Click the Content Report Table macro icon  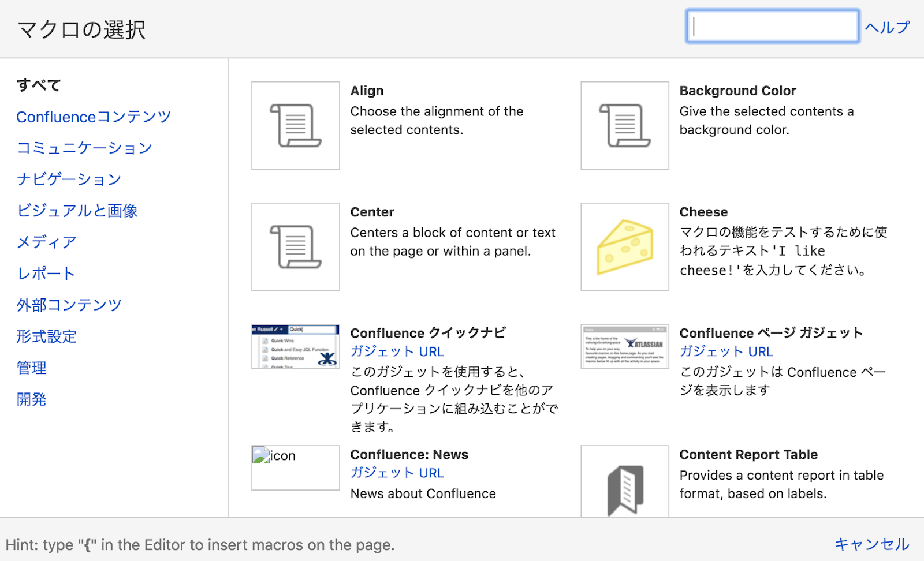tap(625, 481)
